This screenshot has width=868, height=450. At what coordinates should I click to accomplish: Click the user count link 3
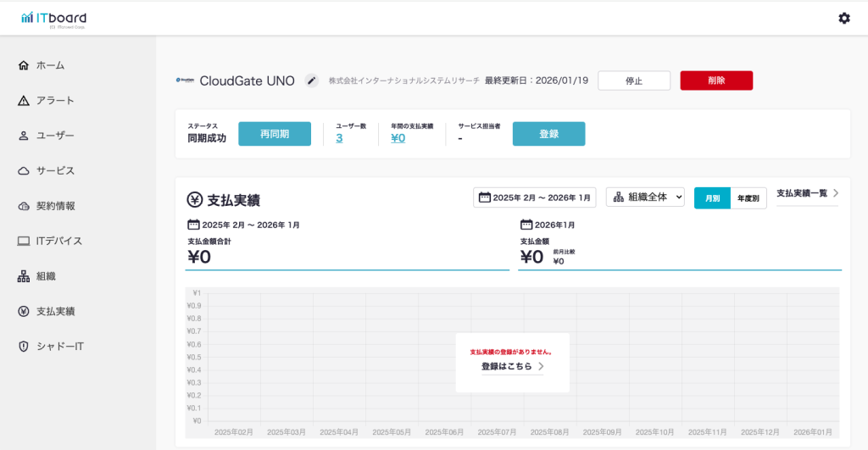pos(339,138)
